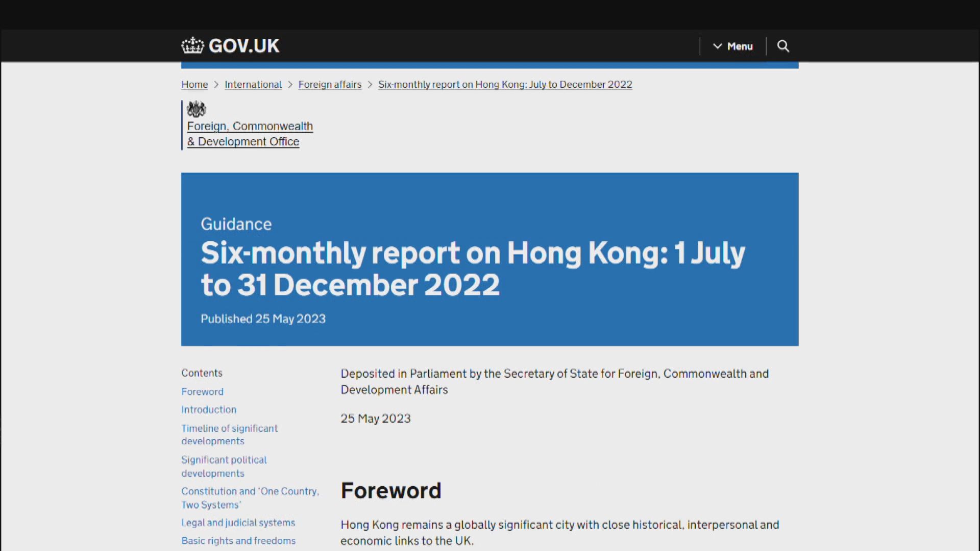Open the search magnifier icon
Image resolution: width=980 pixels, height=551 pixels.
tap(783, 46)
